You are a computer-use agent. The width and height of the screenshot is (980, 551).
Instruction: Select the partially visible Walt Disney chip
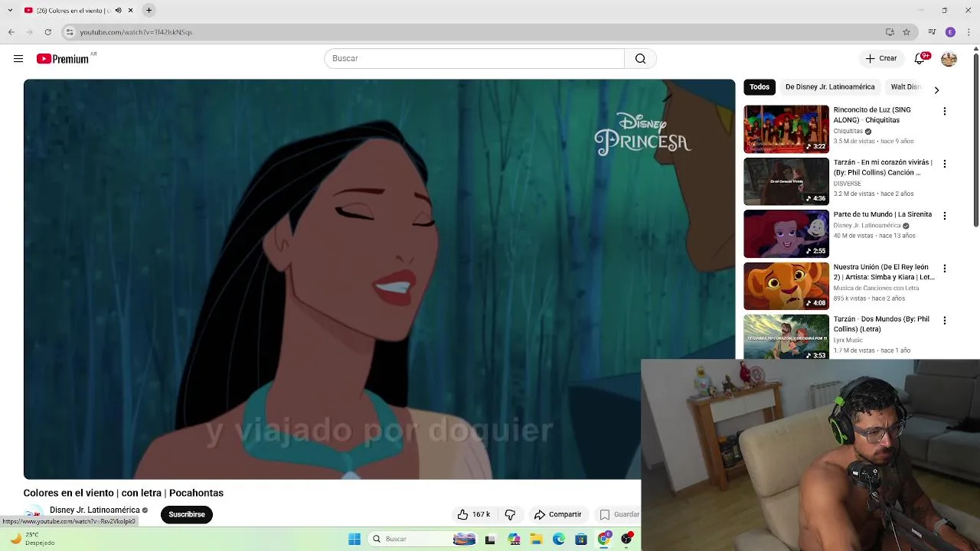905,87
